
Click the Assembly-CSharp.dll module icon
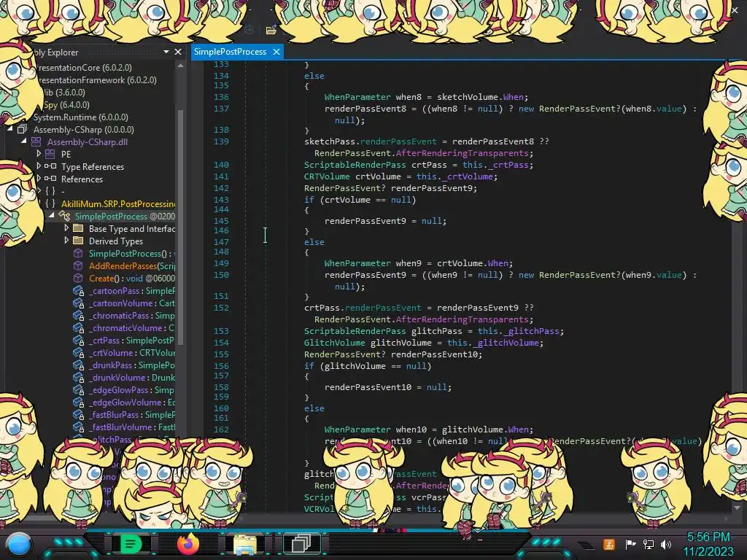pyautogui.click(x=36, y=141)
